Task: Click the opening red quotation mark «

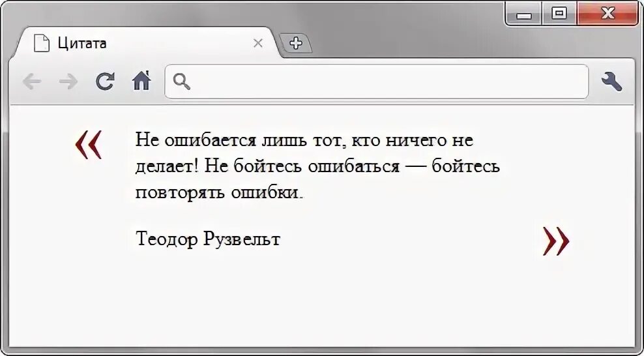Action: pos(89,144)
